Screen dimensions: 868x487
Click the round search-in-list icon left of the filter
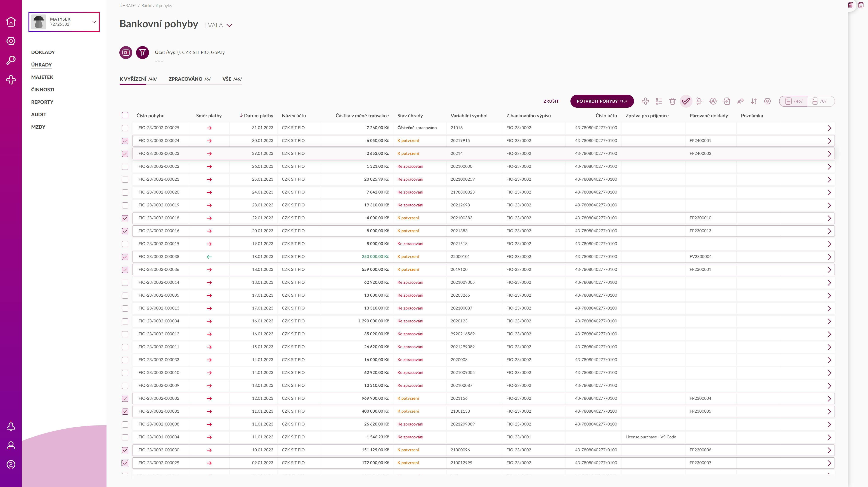[x=126, y=53]
